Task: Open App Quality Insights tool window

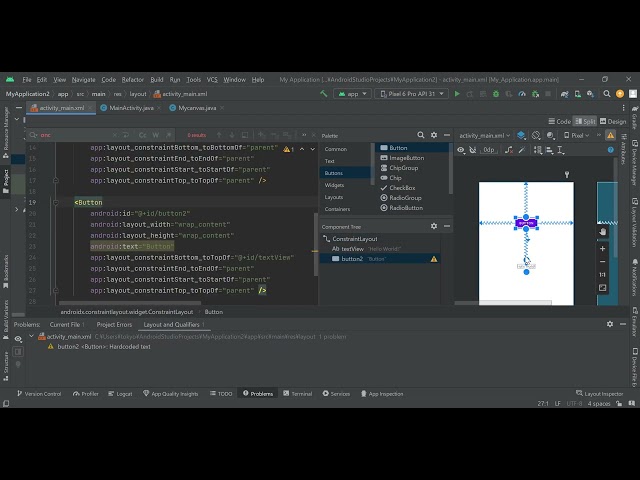Action: coord(171,393)
